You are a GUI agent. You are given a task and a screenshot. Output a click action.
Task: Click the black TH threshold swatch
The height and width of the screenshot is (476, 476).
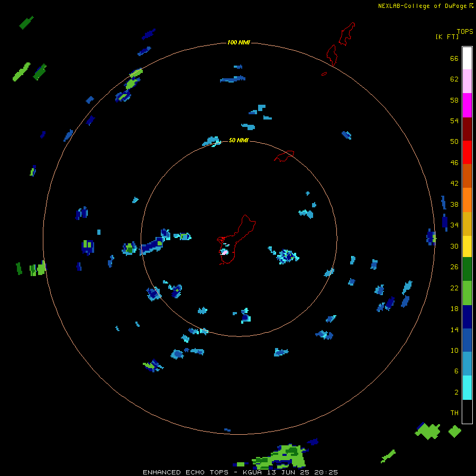tap(467, 411)
